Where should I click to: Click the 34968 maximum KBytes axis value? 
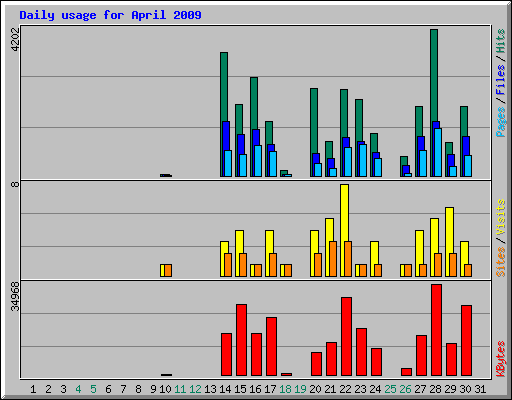pyautogui.click(x=15, y=296)
